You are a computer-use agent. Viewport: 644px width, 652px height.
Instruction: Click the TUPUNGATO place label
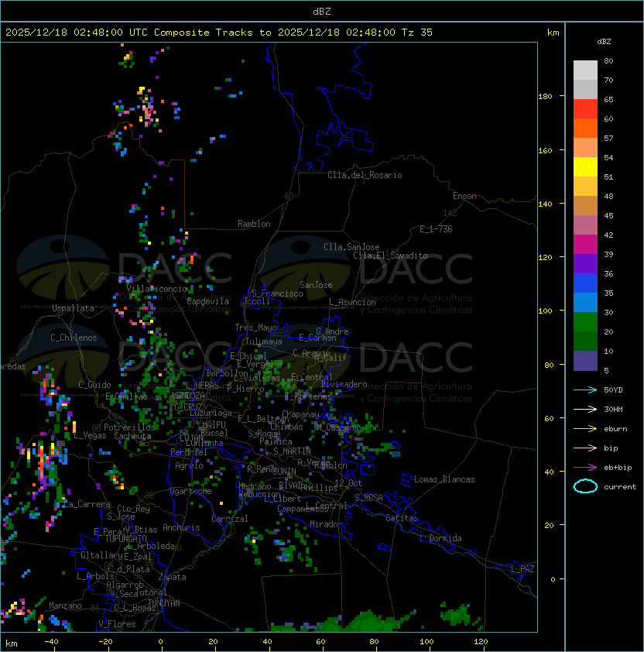coord(125,539)
